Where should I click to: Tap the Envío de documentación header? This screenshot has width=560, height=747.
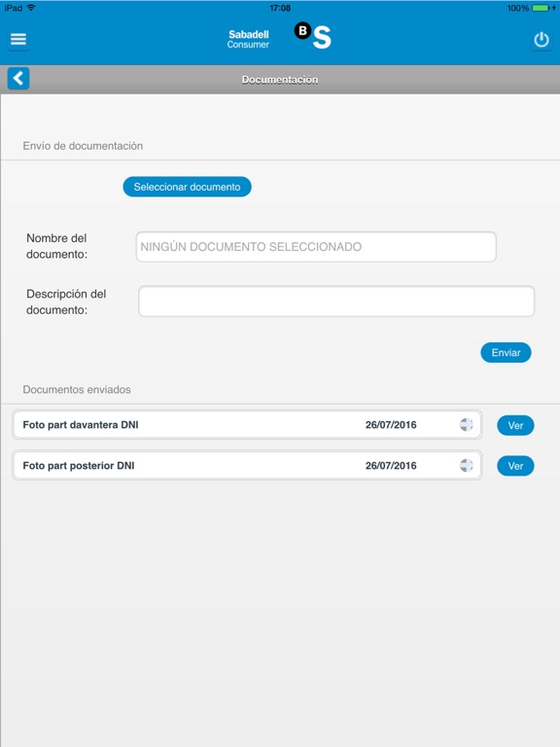click(83, 146)
